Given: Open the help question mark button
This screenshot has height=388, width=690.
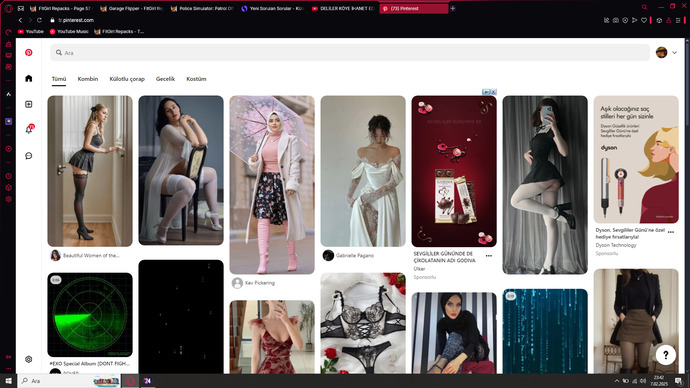Looking at the screenshot, I should [665, 355].
